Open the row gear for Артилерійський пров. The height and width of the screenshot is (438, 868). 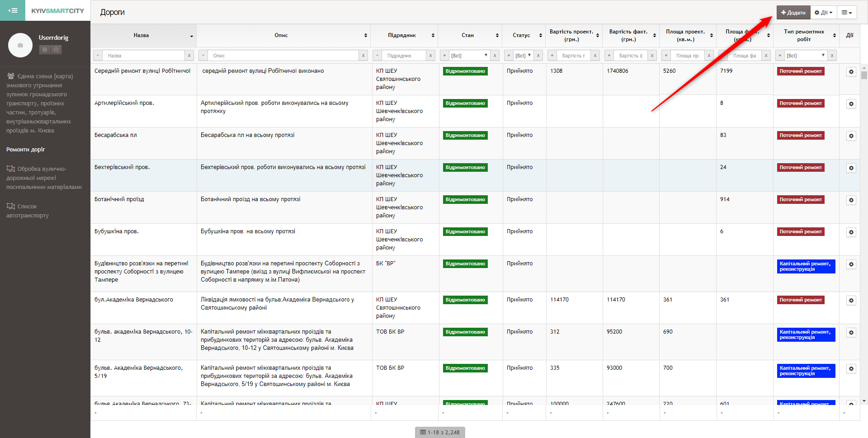tap(851, 104)
